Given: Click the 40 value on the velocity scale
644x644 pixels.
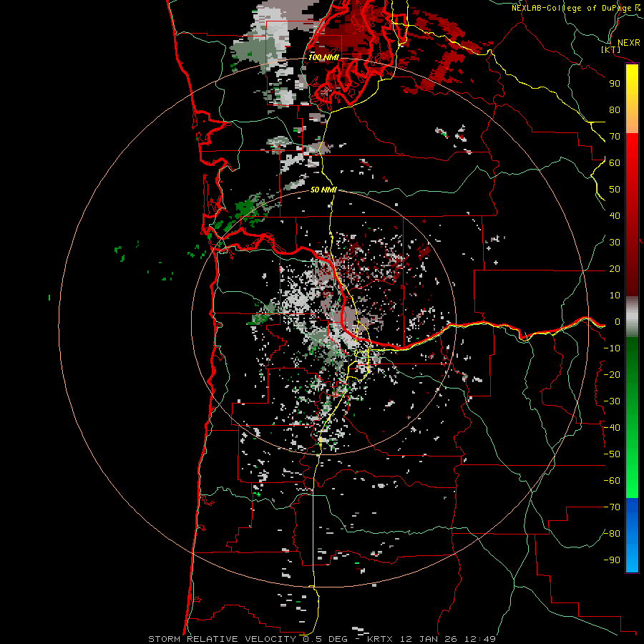Looking at the screenshot, I should point(615,215).
